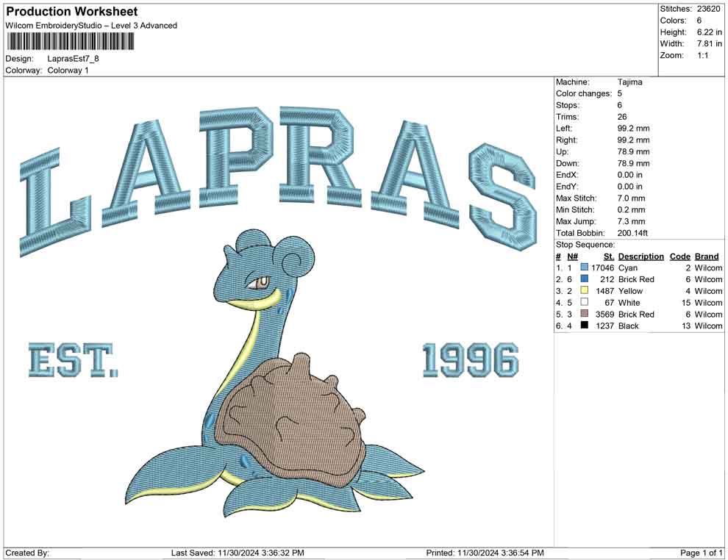728x560 pixels.
Task: Click the Max Jump value '7.3 mm'
Action: click(632, 221)
